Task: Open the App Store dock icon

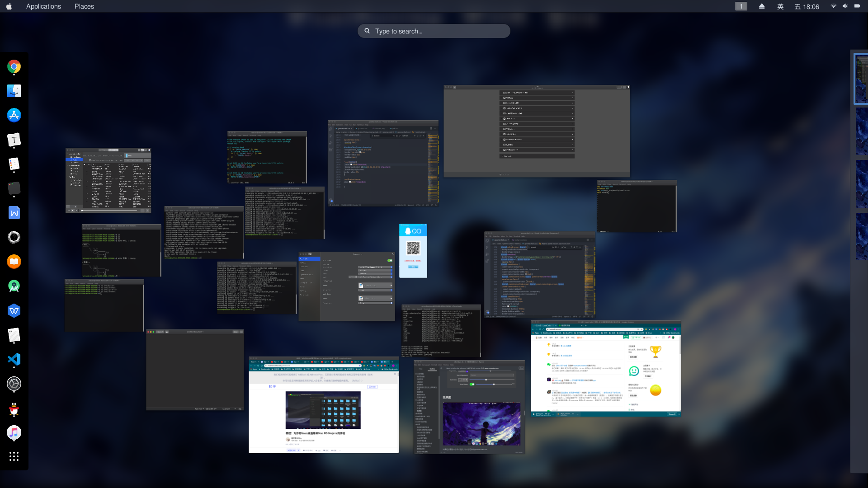Action: pyautogui.click(x=14, y=115)
